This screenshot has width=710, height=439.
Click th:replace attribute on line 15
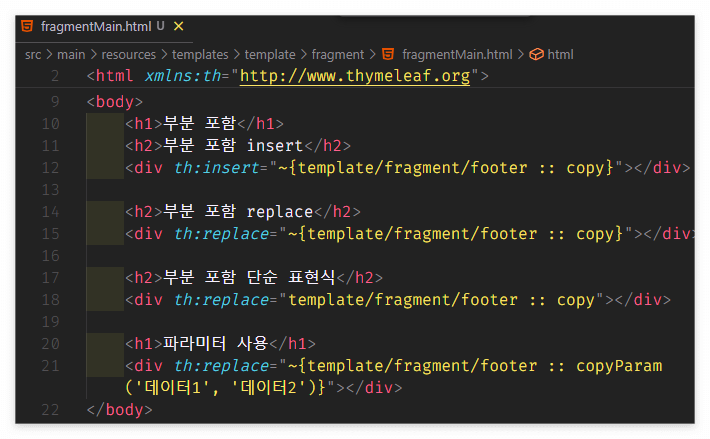tap(221, 234)
